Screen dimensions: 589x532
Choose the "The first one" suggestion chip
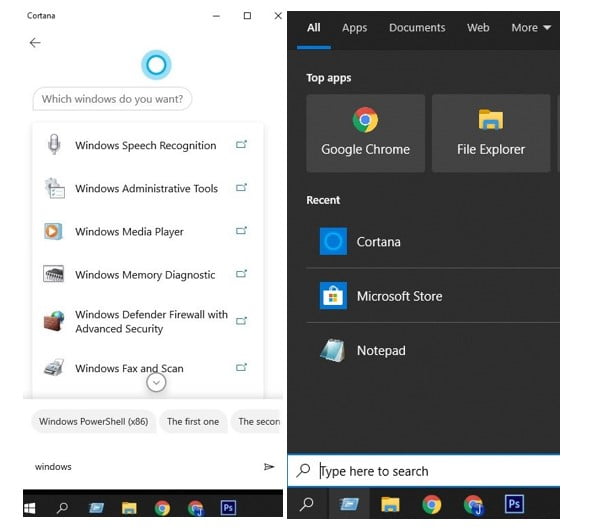[193, 422]
